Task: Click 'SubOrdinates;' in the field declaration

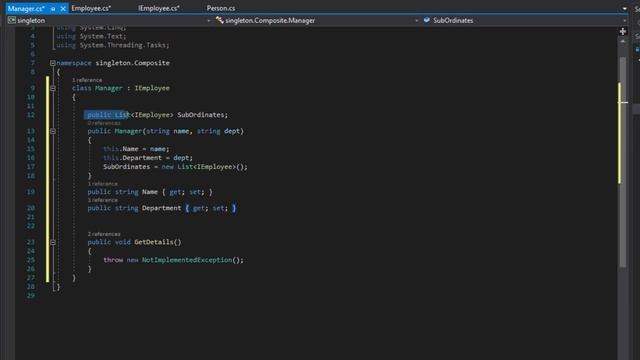Action: tap(202, 115)
